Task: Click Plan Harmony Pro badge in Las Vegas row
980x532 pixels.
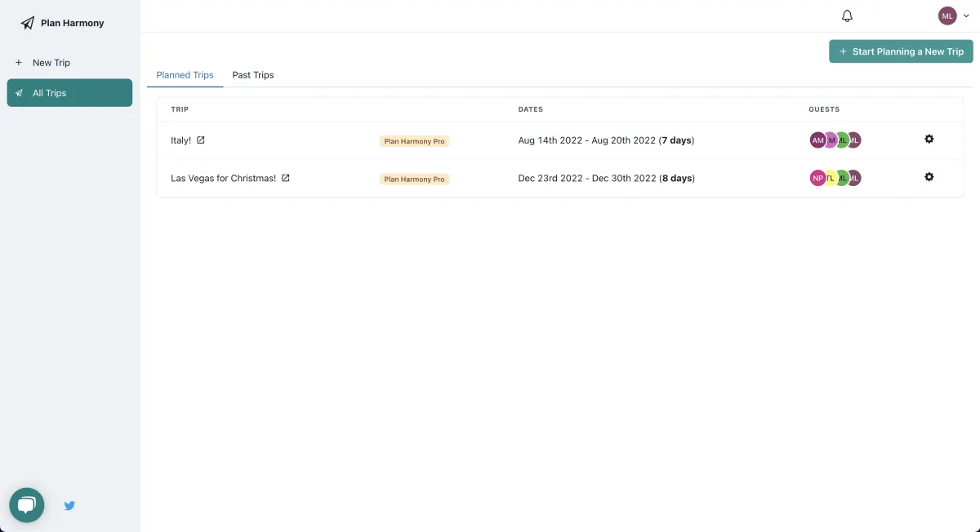Action: (414, 179)
